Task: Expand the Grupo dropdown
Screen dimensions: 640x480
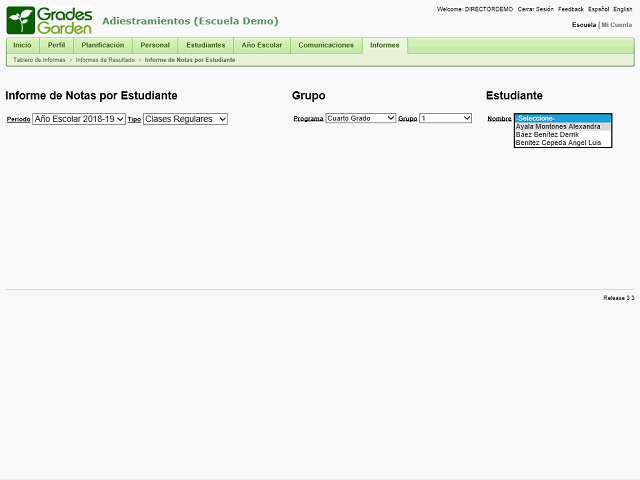Action: (445, 118)
